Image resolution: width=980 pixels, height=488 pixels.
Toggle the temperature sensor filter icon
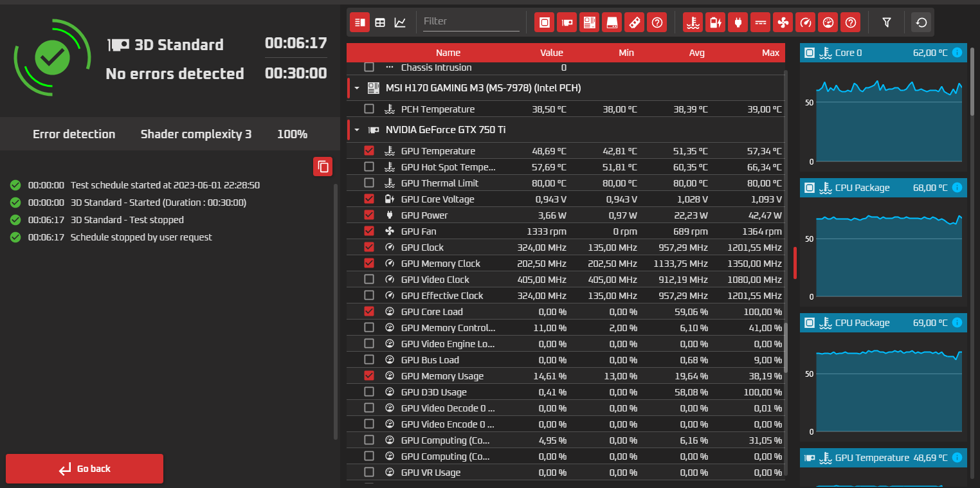pyautogui.click(x=693, y=23)
